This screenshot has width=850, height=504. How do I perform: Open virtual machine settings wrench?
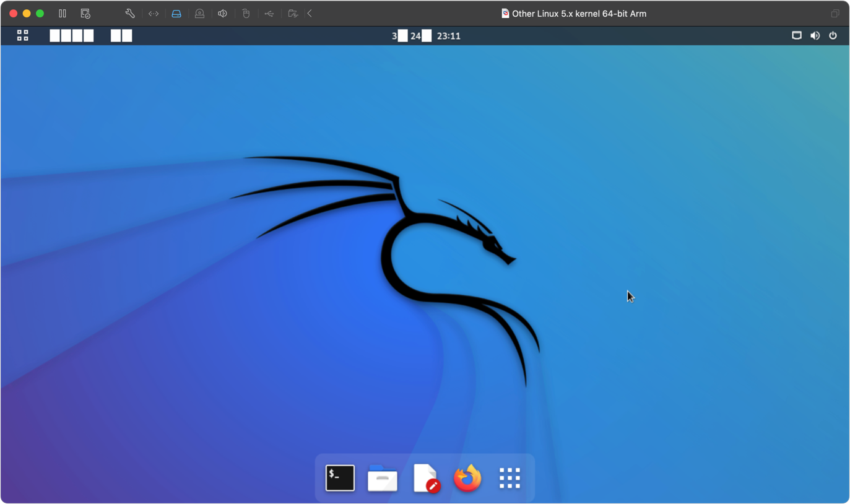click(130, 13)
